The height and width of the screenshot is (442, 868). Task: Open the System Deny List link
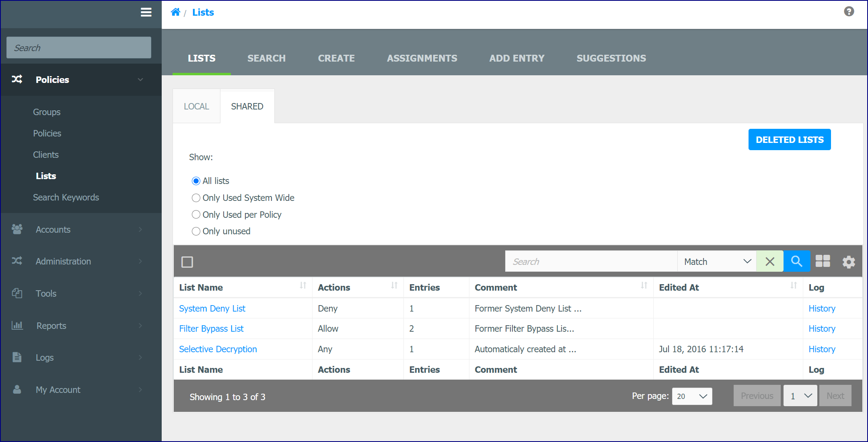(x=212, y=308)
